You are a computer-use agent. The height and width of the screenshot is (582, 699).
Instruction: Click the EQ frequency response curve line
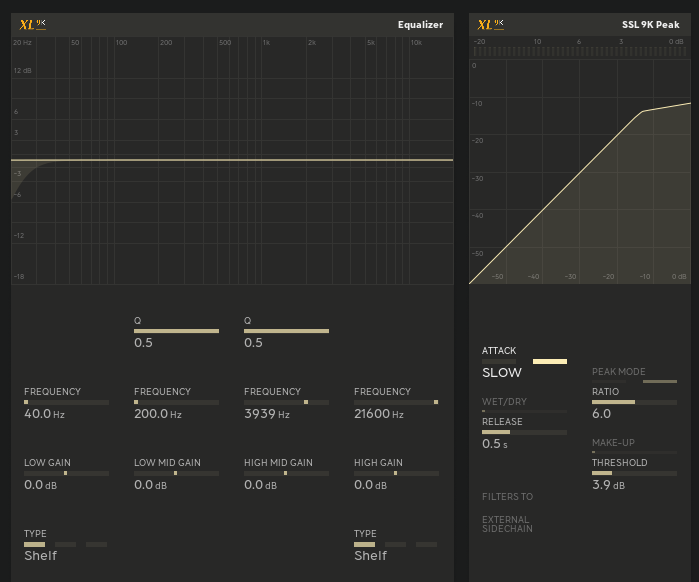click(232, 160)
